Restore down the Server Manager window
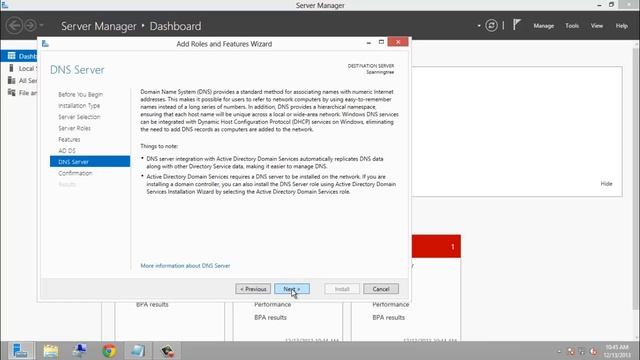This screenshot has width=640, height=360. [x=611, y=5]
